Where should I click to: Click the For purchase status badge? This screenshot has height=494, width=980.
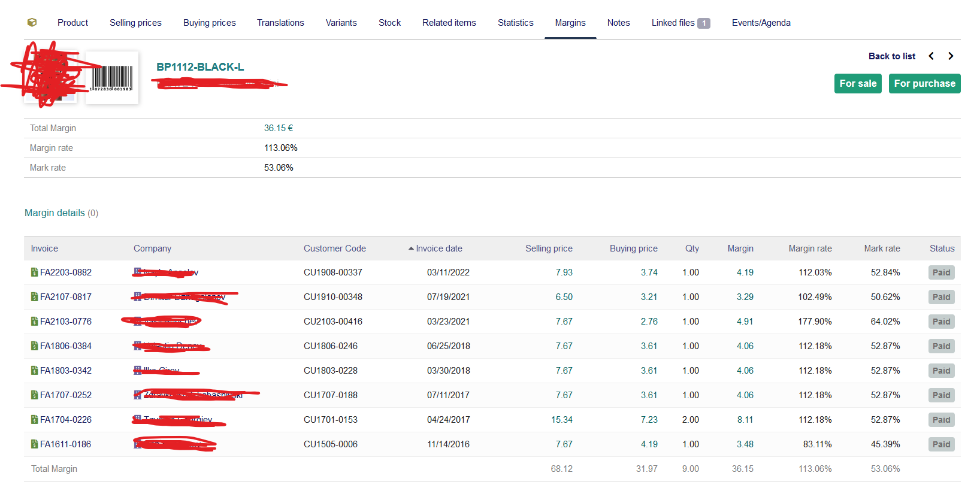pos(925,84)
